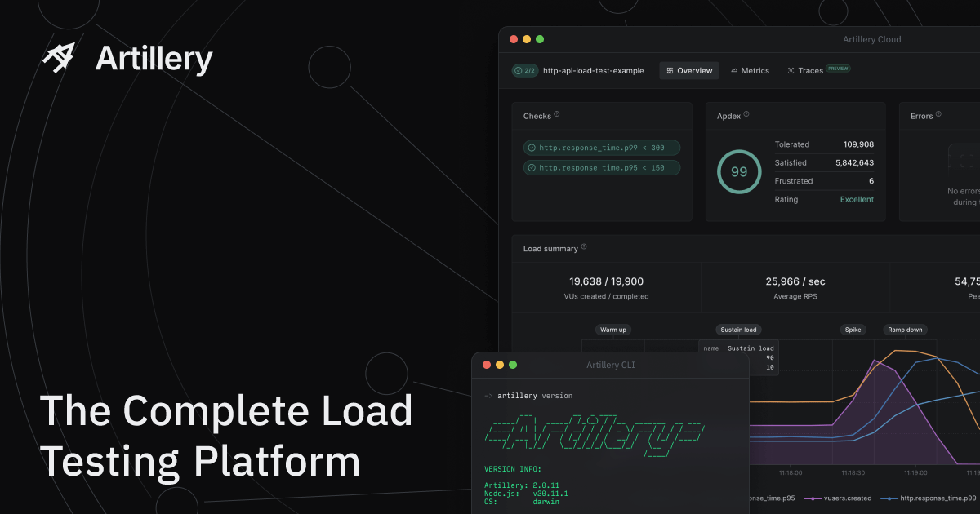The width and height of the screenshot is (980, 514).
Task: Click the info icon next to Apdex
Action: click(x=746, y=115)
